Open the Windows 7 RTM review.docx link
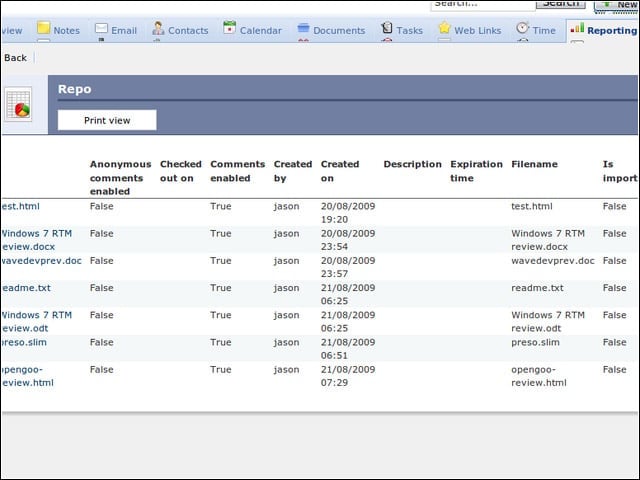 (x=36, y=240)
